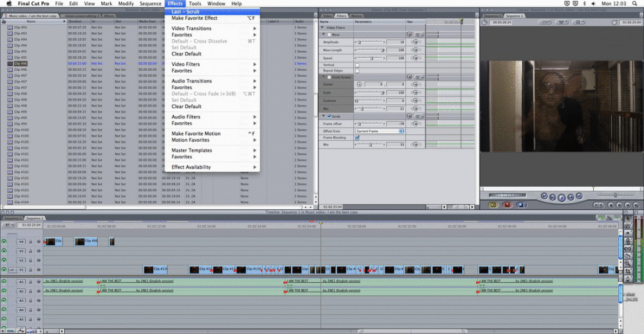Uncheck the Frame Blending checkbox
644x334 pixels.
pyautogui.click(x=357, y=138)
